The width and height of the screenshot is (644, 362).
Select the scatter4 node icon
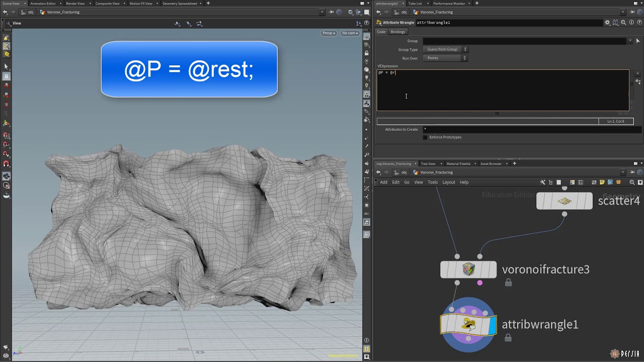565,201
